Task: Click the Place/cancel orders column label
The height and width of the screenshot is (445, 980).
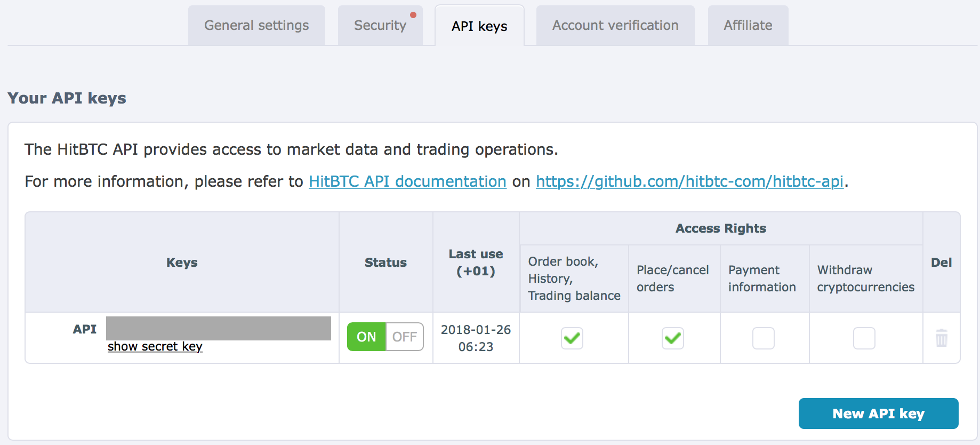Action: click(673, 279)
